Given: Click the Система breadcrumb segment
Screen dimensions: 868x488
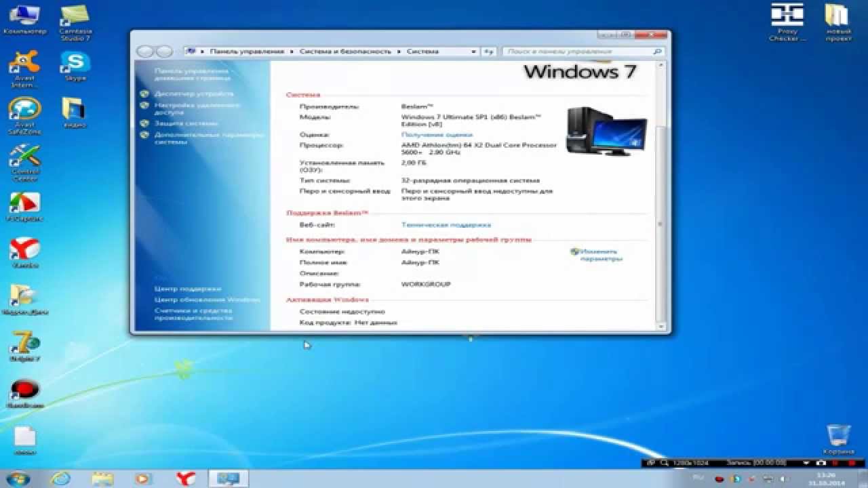Looking at the screenshot, I should coord(422,52).
